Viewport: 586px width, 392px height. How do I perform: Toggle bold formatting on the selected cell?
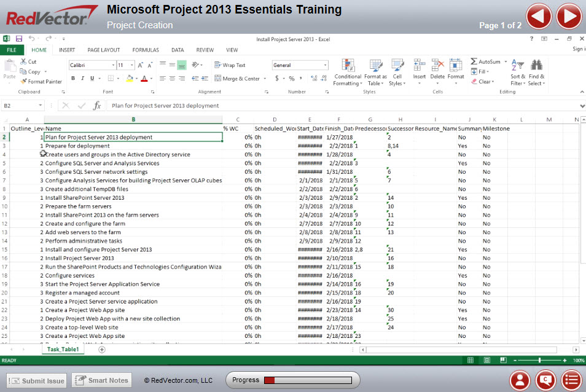[73, 79]
